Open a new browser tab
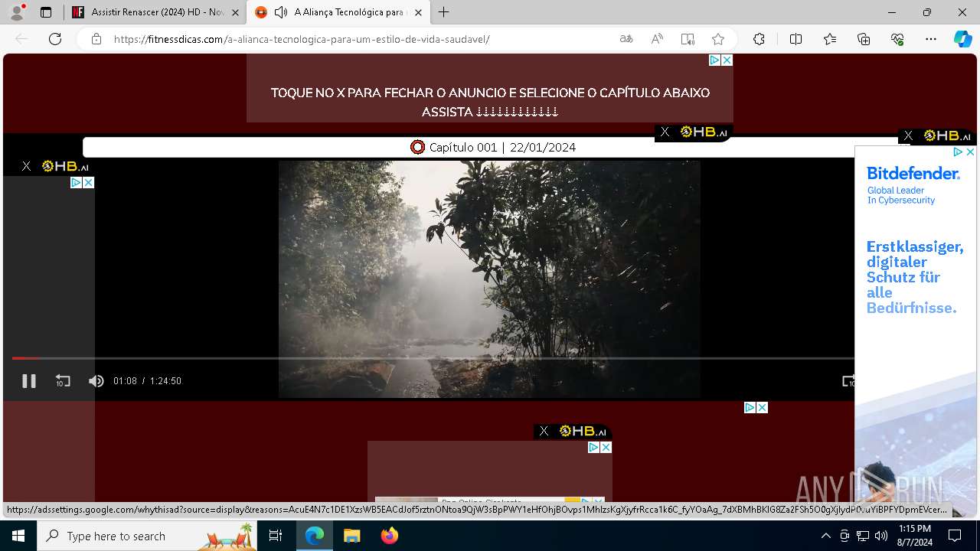The height and width of the screenshot is (551, 980). point(444,12)
